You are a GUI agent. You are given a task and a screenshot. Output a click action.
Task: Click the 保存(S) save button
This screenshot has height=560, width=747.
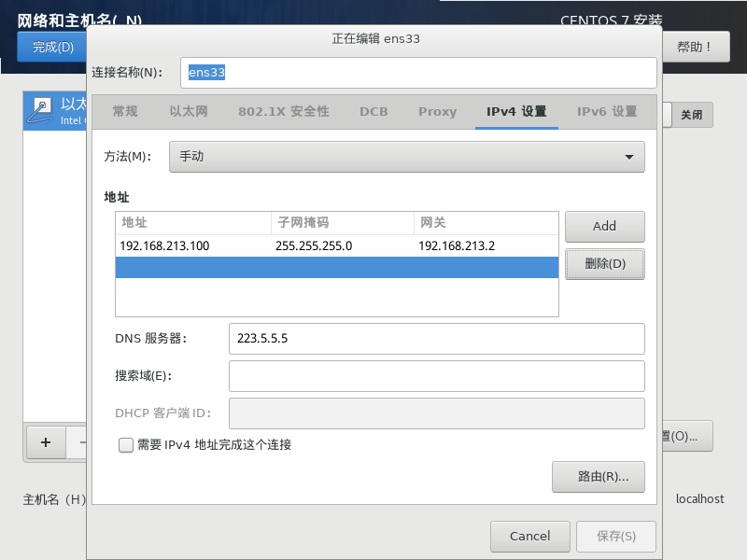point(616,536)
